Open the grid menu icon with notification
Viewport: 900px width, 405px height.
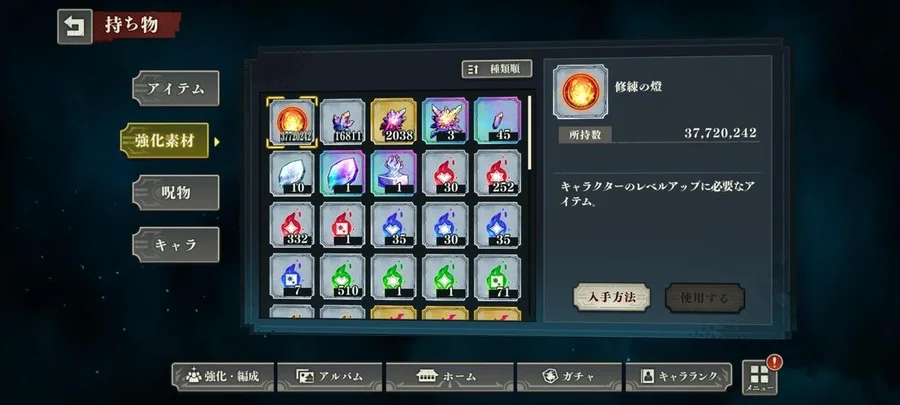[x=760, y=376]
